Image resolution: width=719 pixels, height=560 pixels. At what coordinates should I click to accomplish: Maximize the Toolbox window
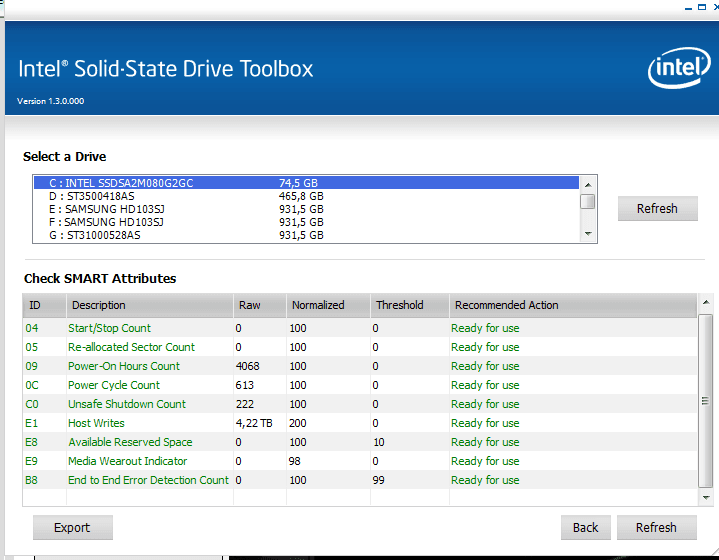click(702, 7)
